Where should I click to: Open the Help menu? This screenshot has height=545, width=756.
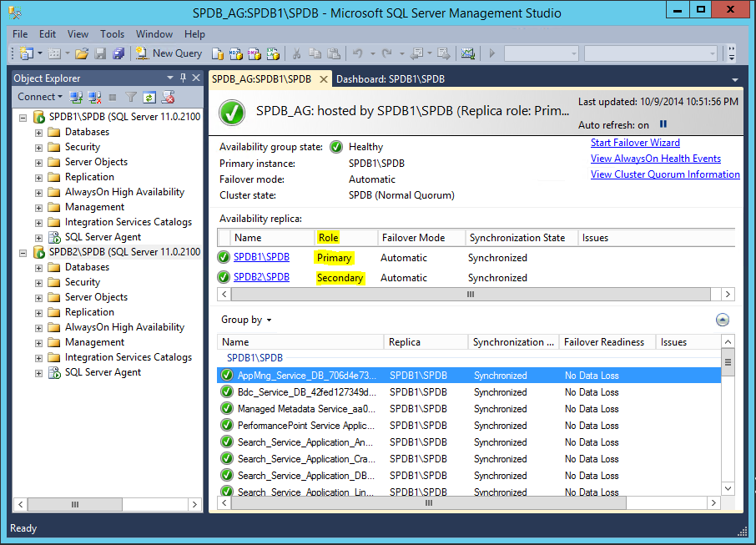click(194, 34)
